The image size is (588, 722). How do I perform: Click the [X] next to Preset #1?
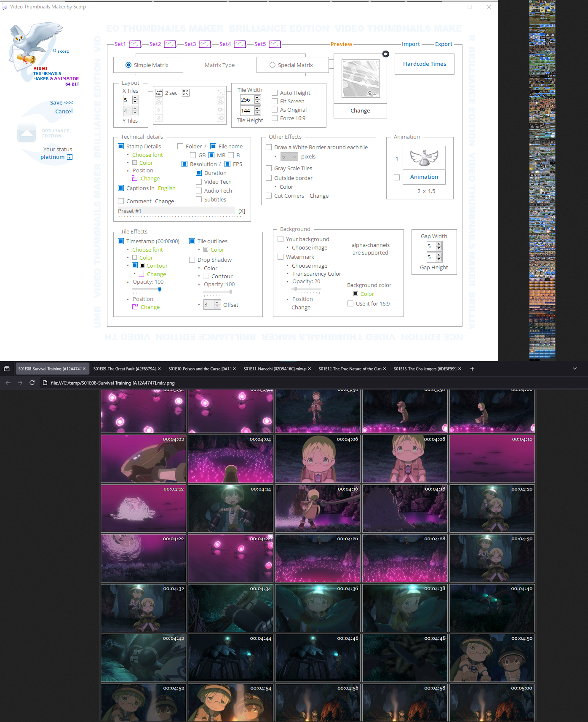(x=242, y=211)
